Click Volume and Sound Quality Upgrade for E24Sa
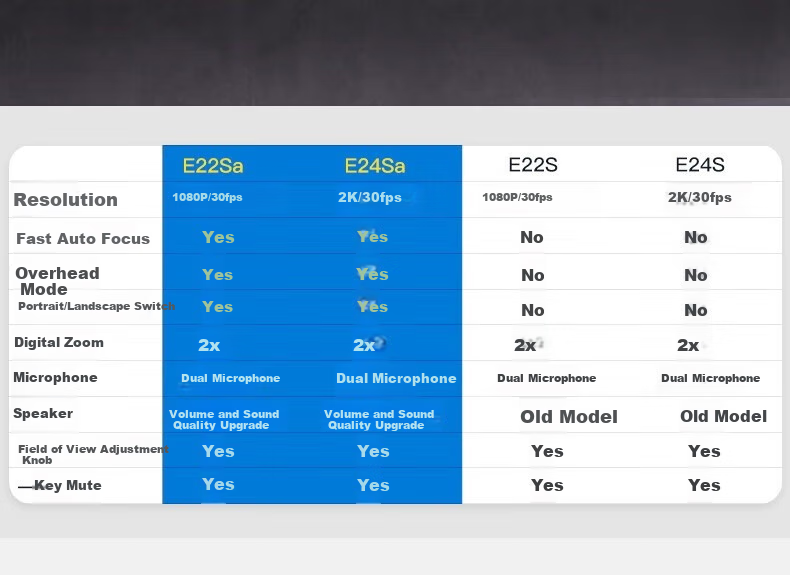Screen dimensions: 790x575 point(379,419)
